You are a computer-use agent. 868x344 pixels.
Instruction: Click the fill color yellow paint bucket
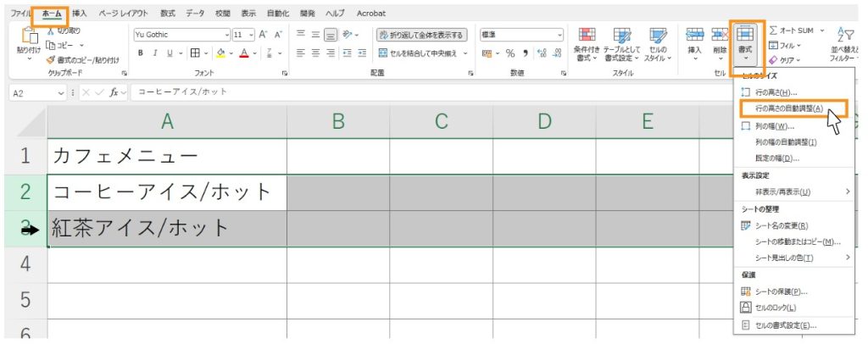[221, 53]
